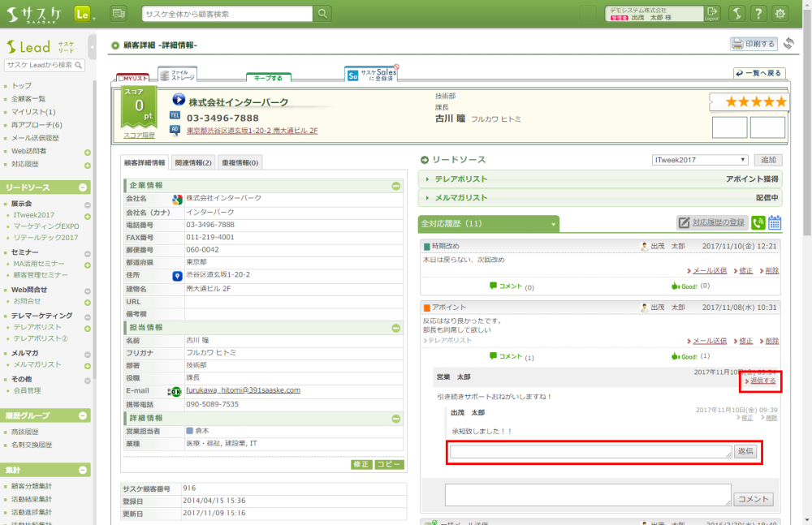The width and height of the screenshot is (812, 525).
Task: Collapse the リードソース sidebar group
Action: pyautogui.click(x=82, y=188)
